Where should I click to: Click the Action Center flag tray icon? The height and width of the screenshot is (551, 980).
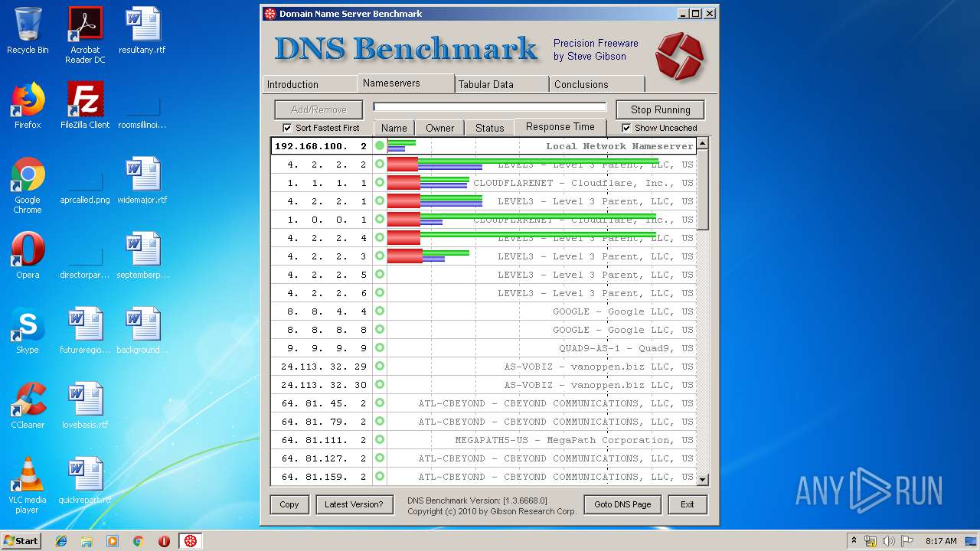tap(906, 541)
